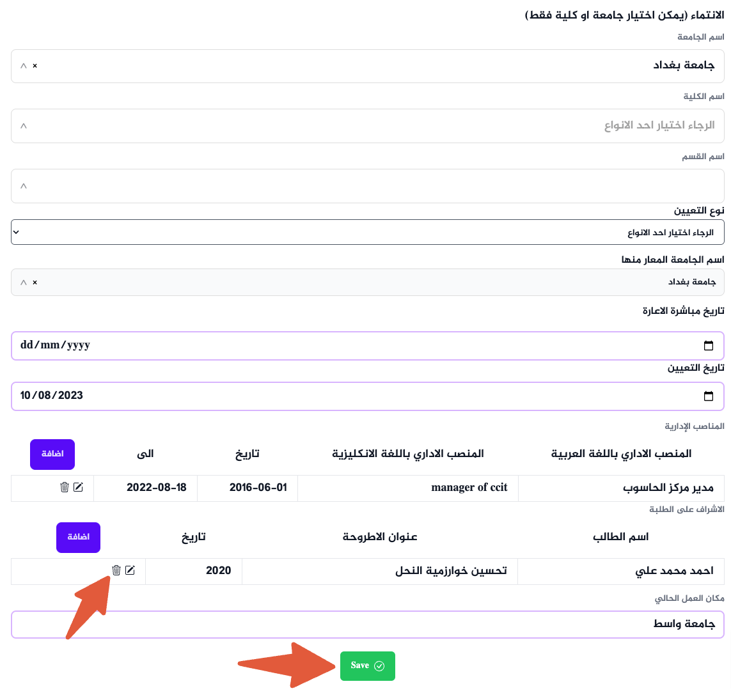
Task: Delete the مدير مركز الحاسوب admin position row
Action: click(x=64, y=487)
